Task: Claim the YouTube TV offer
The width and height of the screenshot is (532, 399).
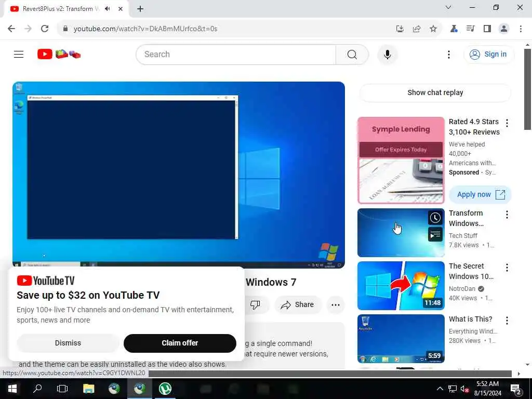Action: click(180, 343)
